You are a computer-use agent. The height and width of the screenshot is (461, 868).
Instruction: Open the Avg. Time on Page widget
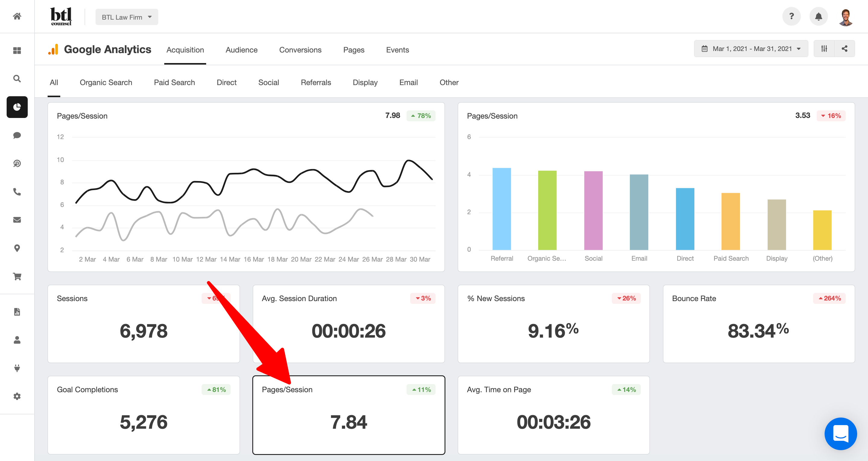pyautogui.click(x=554, y=415)
